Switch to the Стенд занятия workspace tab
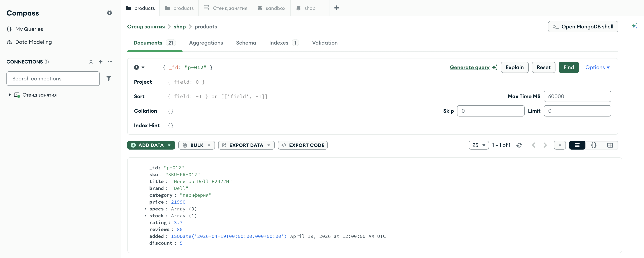Image resolution: width=644 pixels, height=258 pixels. (225, 8)
